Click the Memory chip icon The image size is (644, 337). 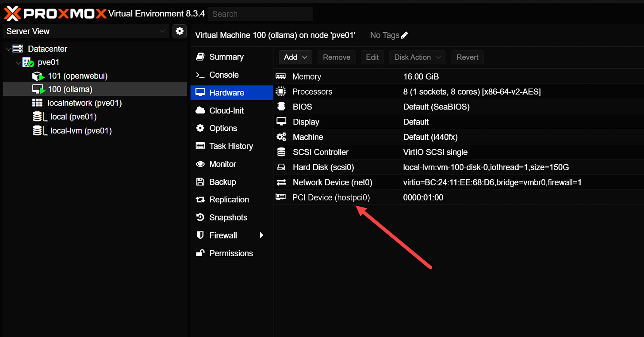(x=281, y=76)
